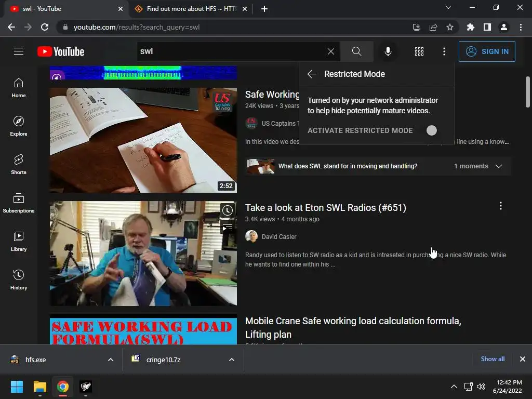This screenshot has height=399, width=532.
Task: Switch to Find out more about HFS tab
Action: [x=192, y=9]
